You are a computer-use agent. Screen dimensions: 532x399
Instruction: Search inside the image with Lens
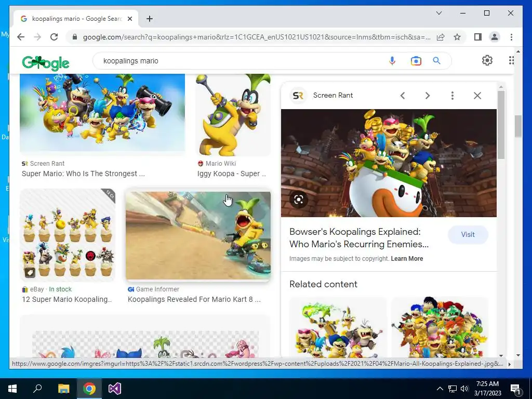[x=299, y=199]
